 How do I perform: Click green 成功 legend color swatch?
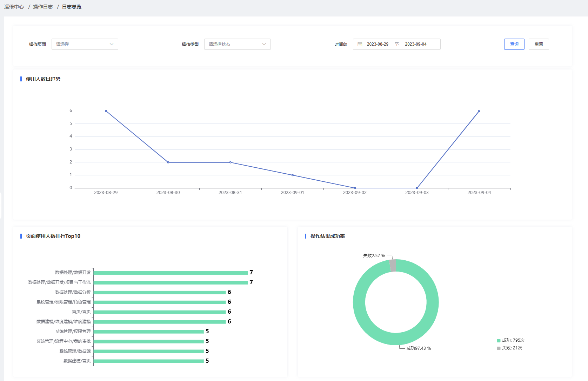coord(499,341)
